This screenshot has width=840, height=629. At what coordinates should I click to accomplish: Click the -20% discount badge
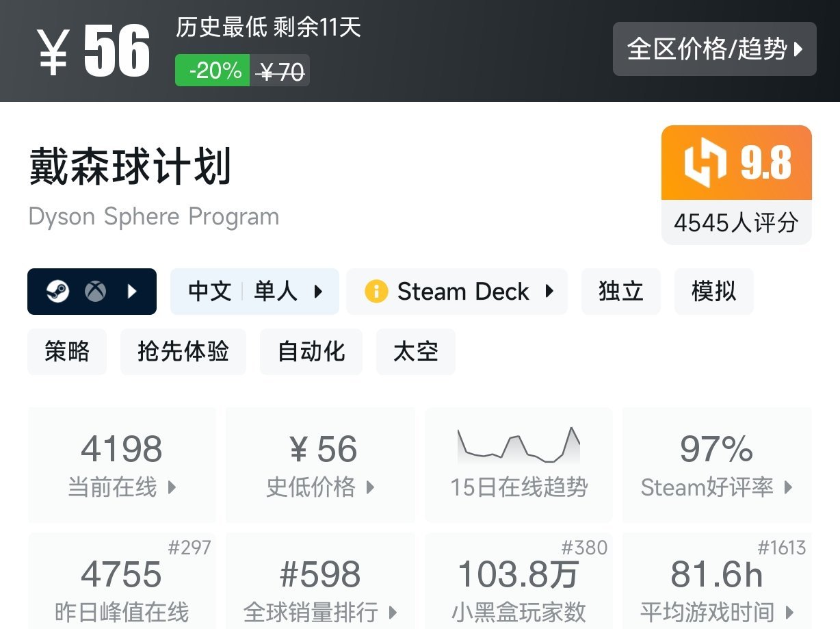[213, 70]
